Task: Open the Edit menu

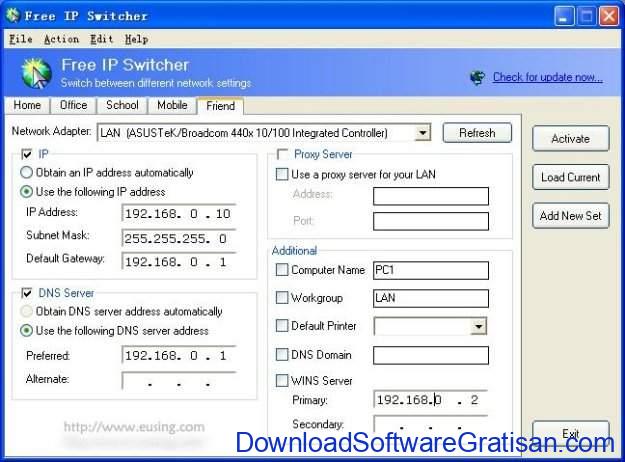Action: click(x=102, y=39)
